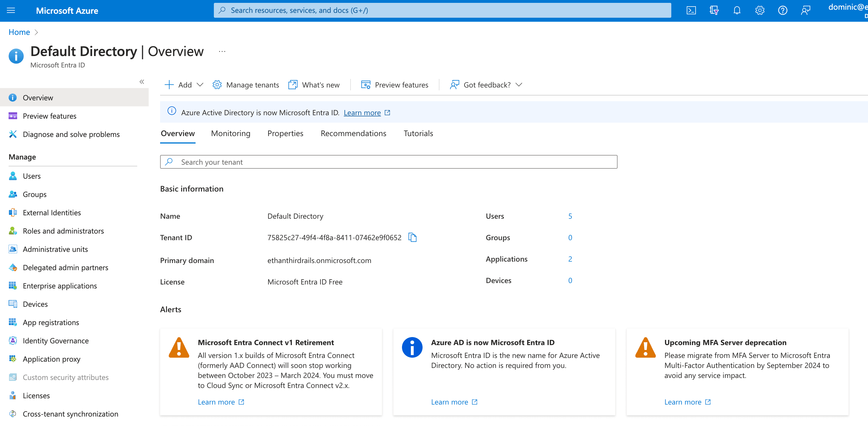
Task: Open the notifications bell
Action: click(x=736, y=11)
